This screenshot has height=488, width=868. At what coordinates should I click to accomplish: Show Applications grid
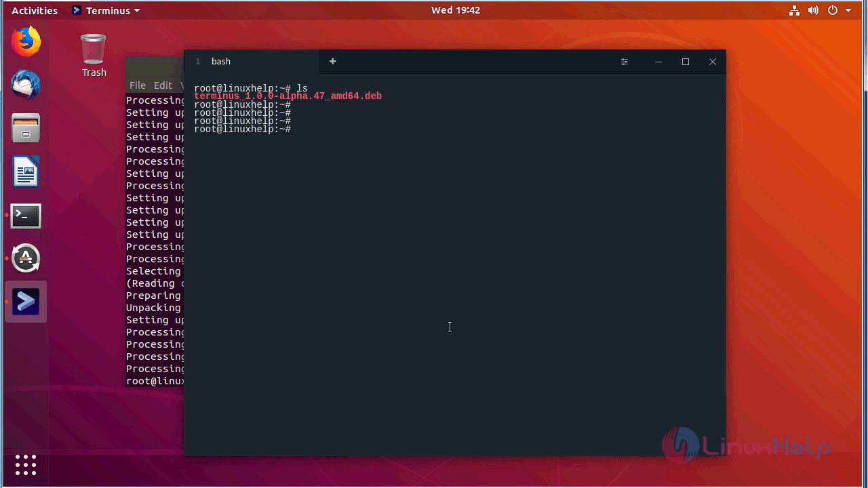point(26,465)
